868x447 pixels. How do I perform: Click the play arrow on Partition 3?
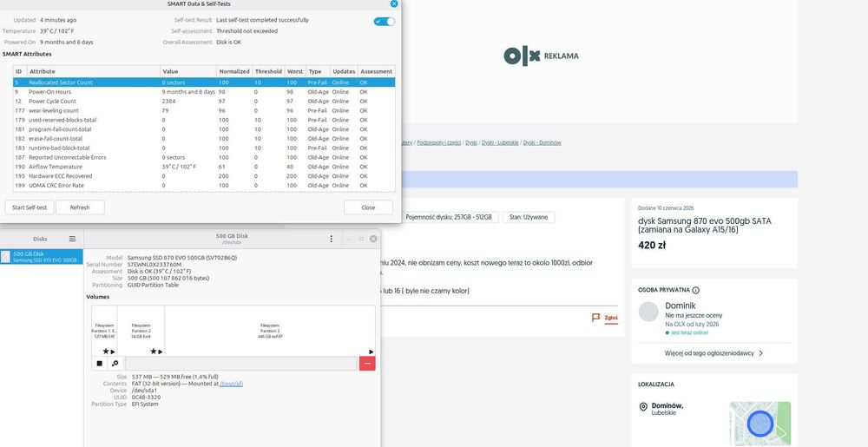pos(371,352)
